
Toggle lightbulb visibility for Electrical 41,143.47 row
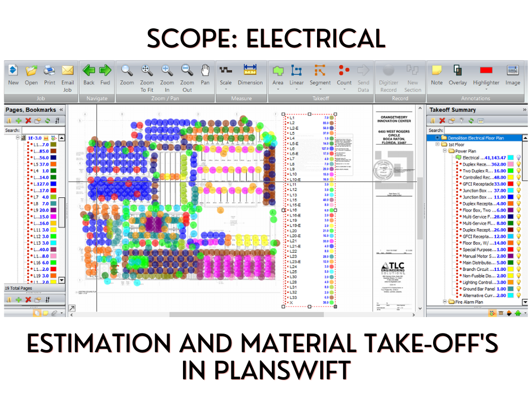tap(518, 158)
